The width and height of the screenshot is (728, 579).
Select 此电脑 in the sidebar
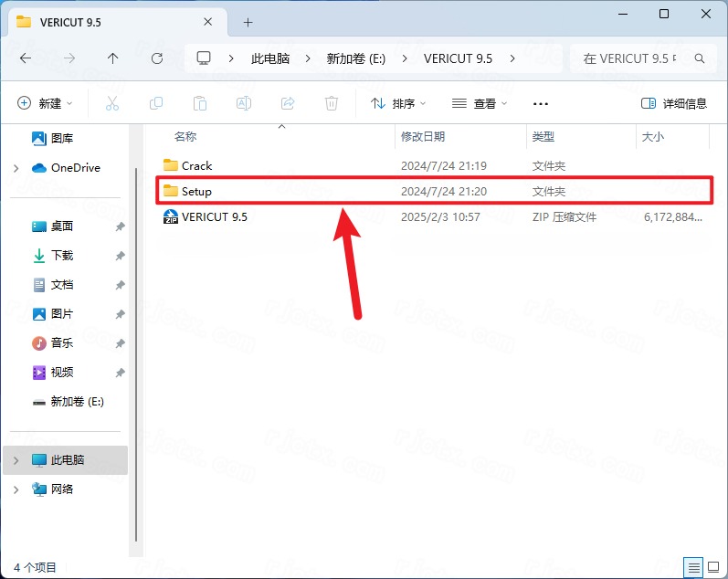pos(65,460)
